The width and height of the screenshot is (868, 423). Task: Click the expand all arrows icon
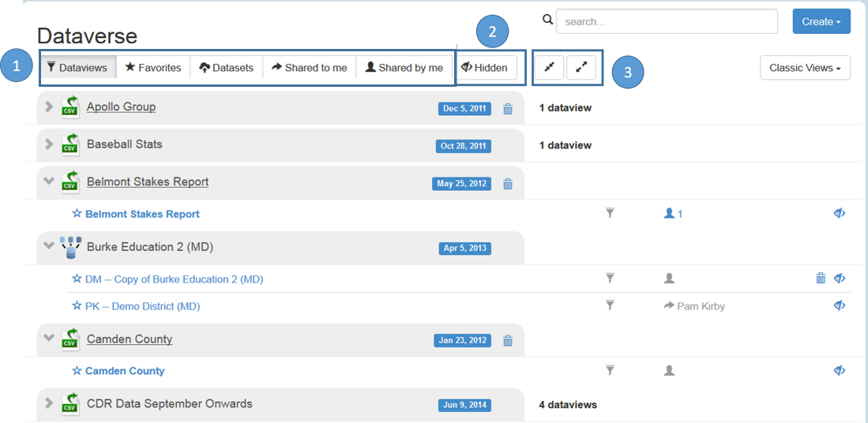pyautogui.click(x=581, y=68)
